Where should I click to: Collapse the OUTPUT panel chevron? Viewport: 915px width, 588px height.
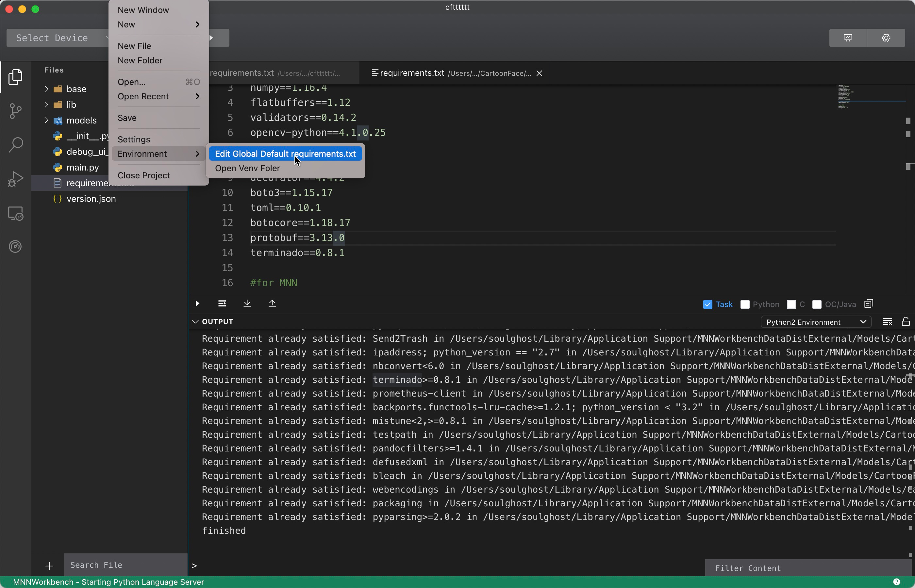click(195, 321)
